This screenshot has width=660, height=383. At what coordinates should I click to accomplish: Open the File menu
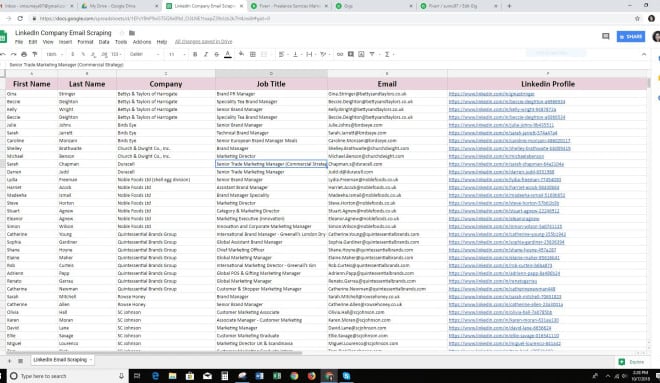coord(19,42)
